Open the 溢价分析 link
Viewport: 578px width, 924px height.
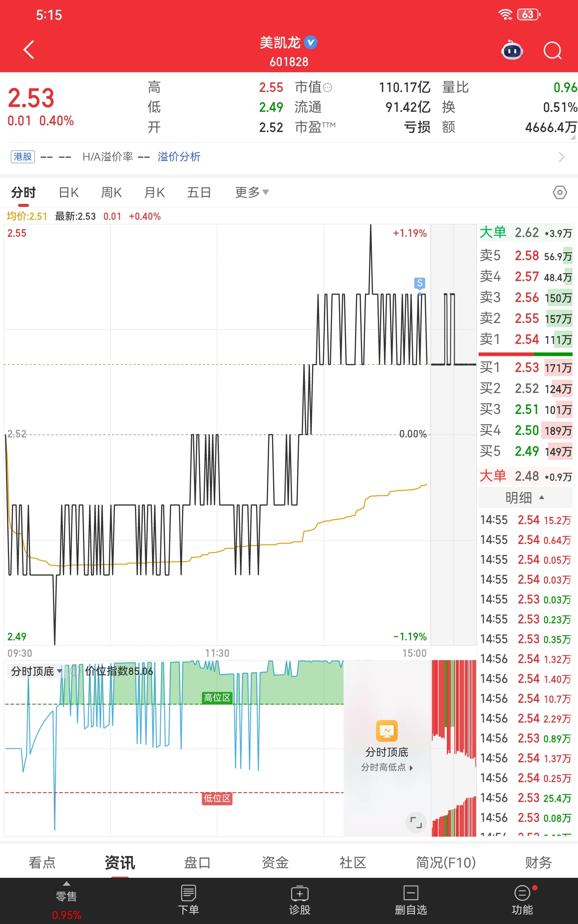tap(179, 157)
